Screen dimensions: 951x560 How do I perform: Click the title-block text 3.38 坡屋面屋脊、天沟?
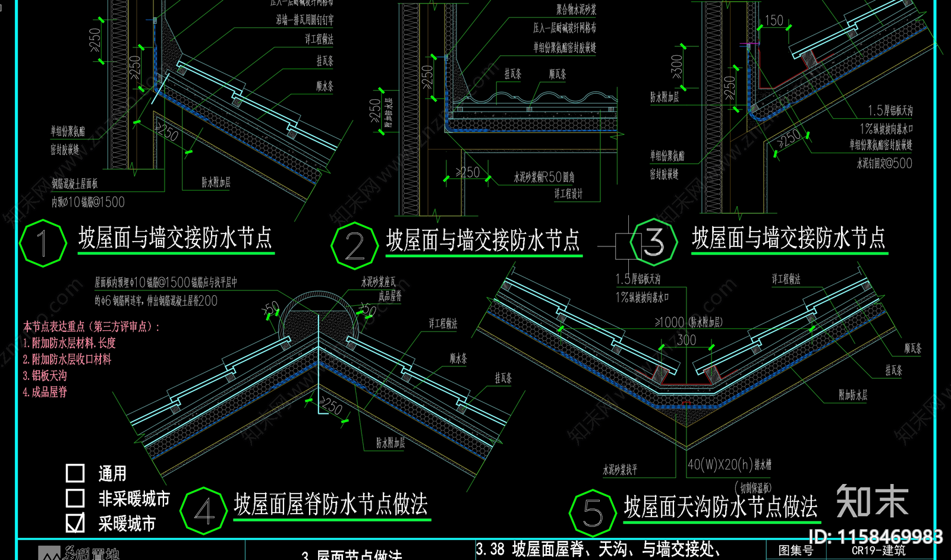(x=599, y=549)
